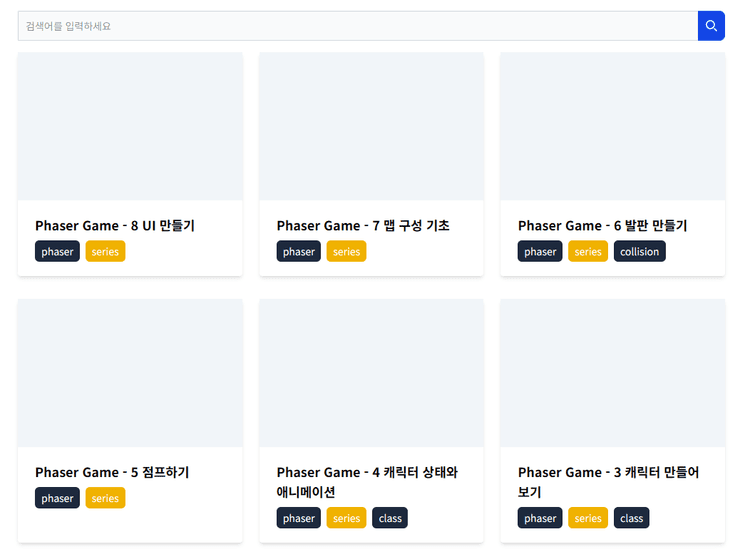Focus the search input field

click(x=358, y=26)
